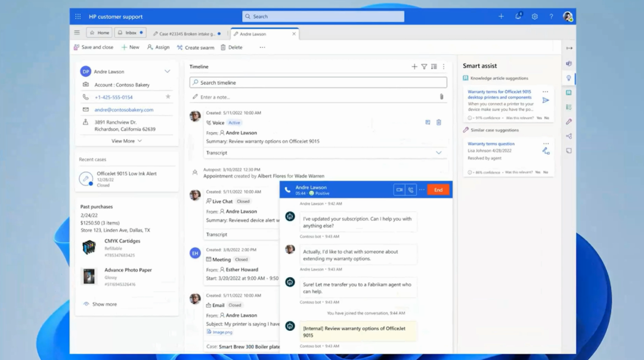The height and width of the screenshot is (360, 644).
Task: Open Teams icon in side rail
Action: pyautogui.click(x=569, y=63)
